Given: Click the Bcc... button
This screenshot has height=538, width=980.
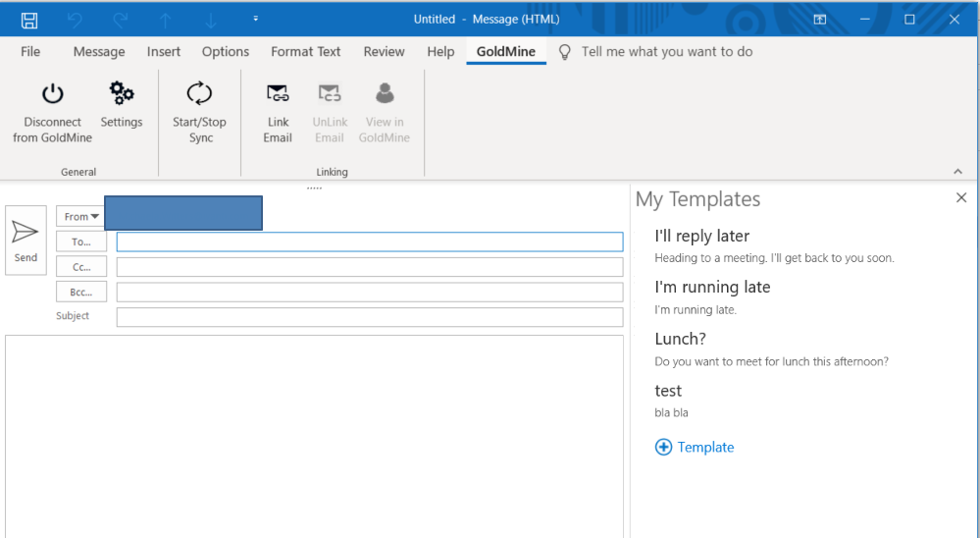Looking at the screenshot, I should pyautogui.click(x=81, y=293).
